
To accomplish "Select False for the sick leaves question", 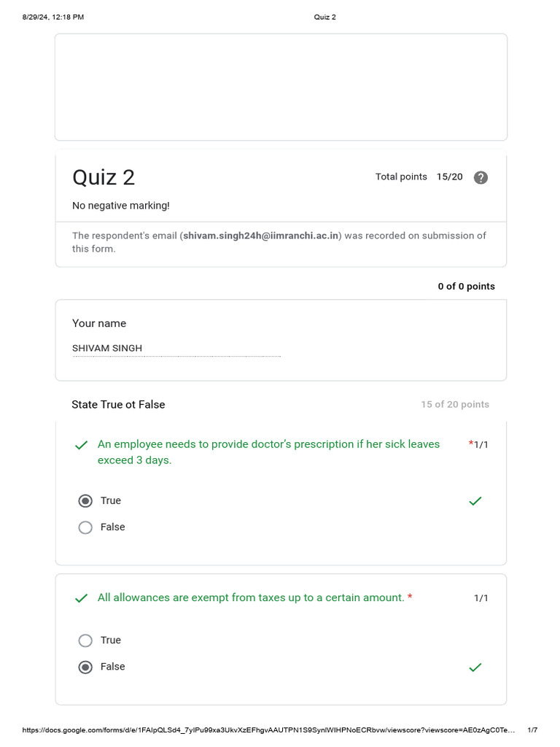I will [x=85, y=527].
